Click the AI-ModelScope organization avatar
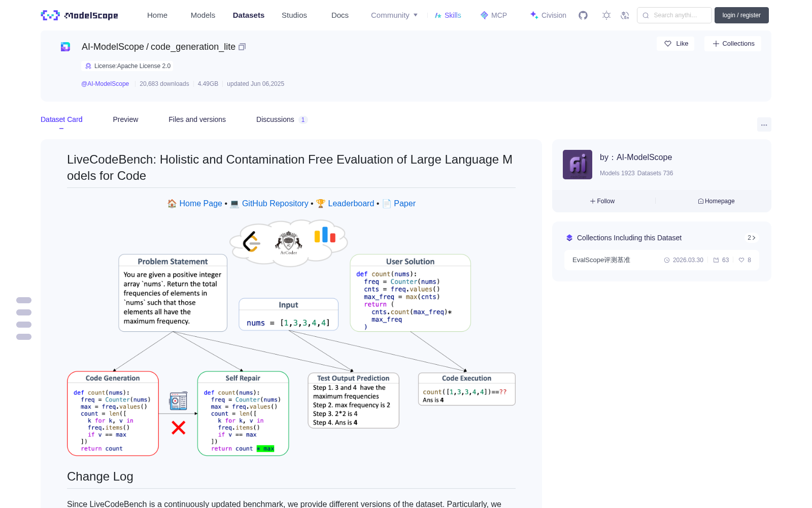This screenshot has height=508, width=812. tap(578, 165)
